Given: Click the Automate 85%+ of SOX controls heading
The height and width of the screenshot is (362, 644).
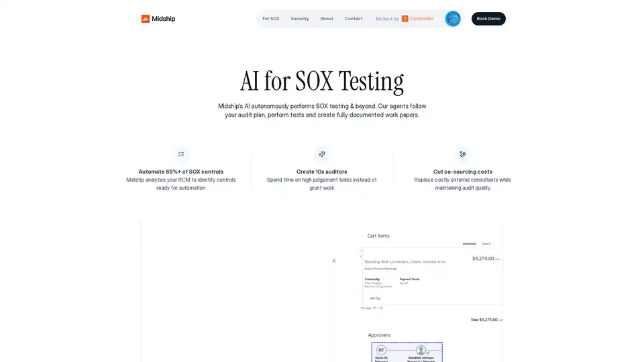Looking at the screenshot, I should (x=181, y=172).
